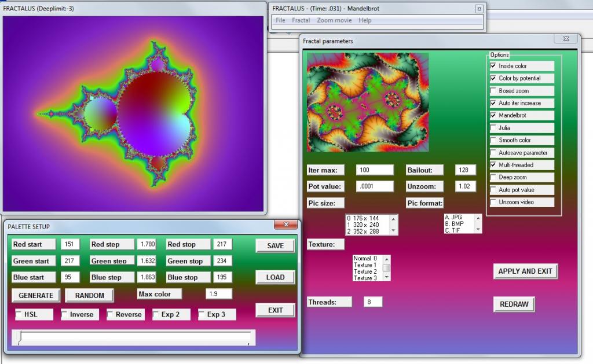Enable the Smooth color option

coord(493,140)
